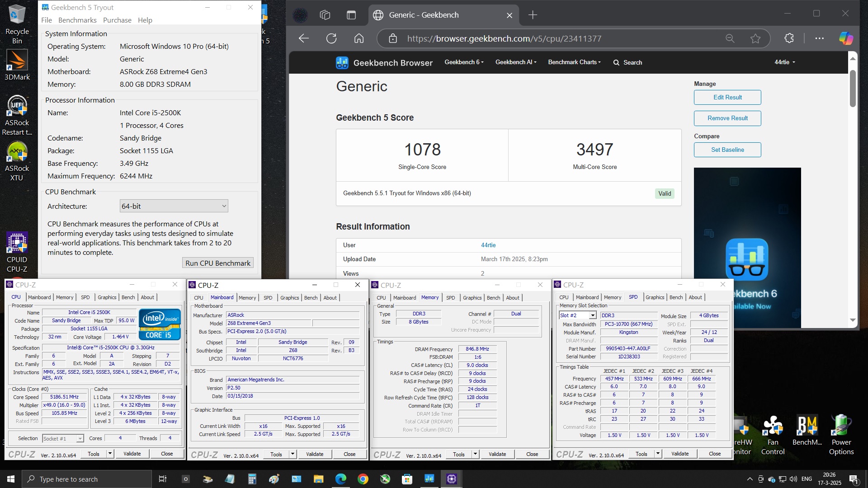
Task: Open Calculator from the taskbar
Action: 252,479
